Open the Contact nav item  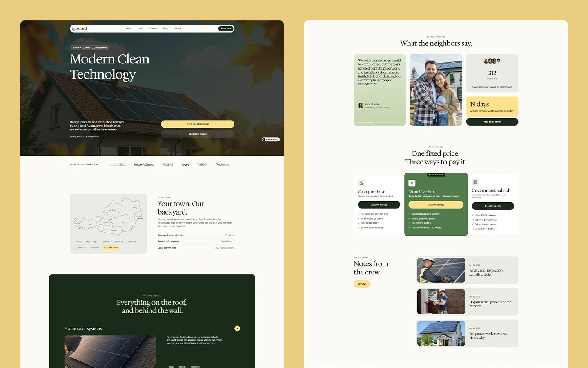tap(177, 29)
